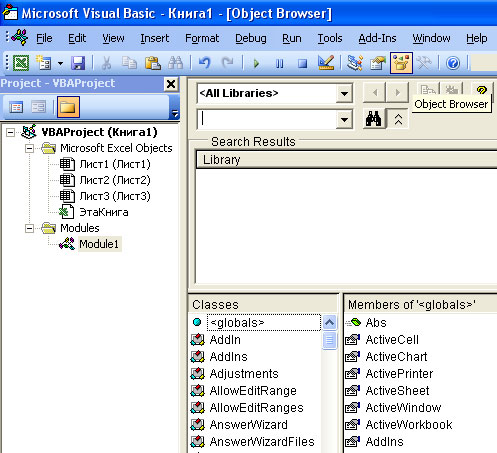This screenshot has height=453, width=497.
Task: Select Лист2 (Лист2) in project tree
Action: pos(115,180)
